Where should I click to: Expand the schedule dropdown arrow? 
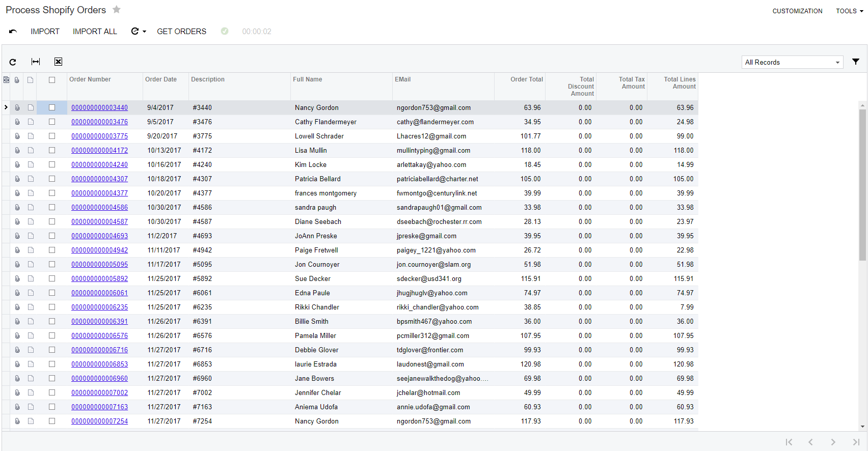pos(145,32)
